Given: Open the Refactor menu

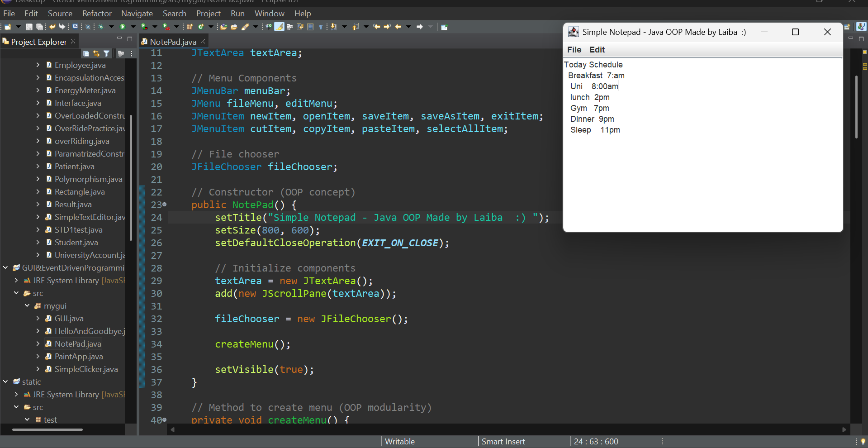Looking at the screenshot, I should pyautogui.click(x=96, y=14).
